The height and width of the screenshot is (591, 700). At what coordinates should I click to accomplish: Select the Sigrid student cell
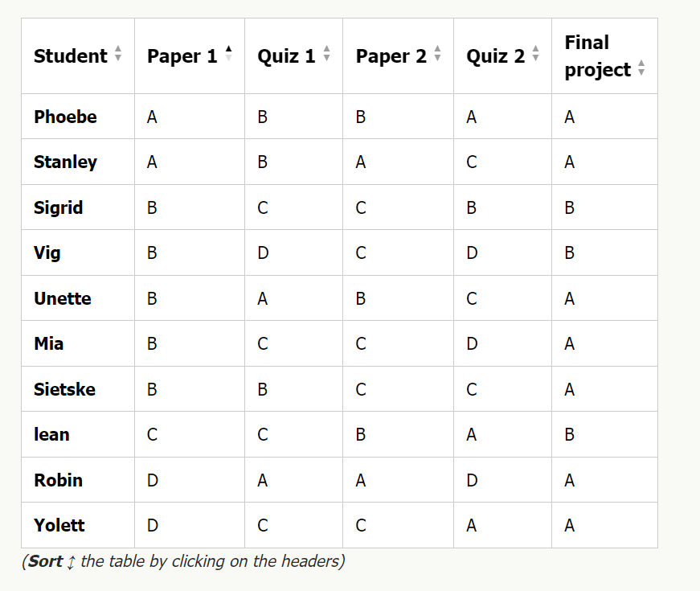coord(58,207)
